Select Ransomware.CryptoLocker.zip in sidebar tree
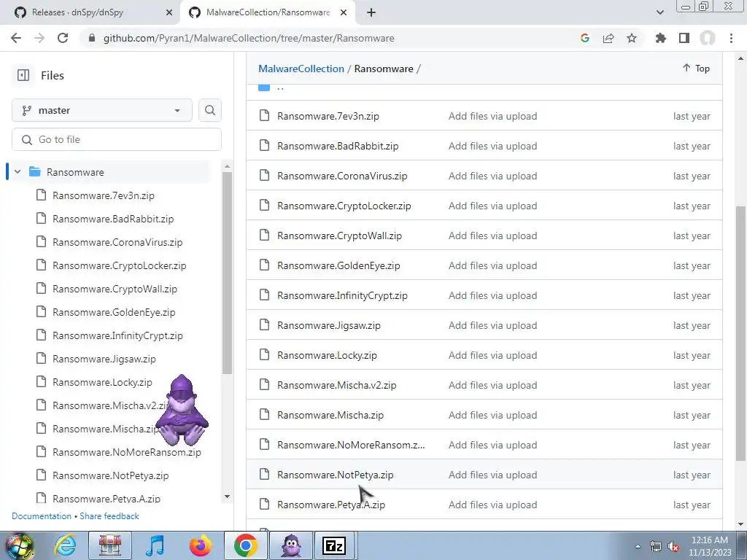Viewport: 747px width, 560px height. coord(119,265)
